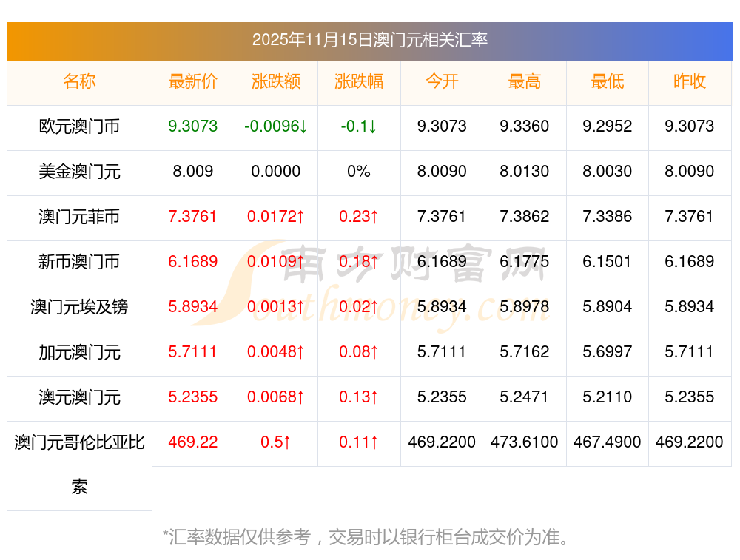Click the 加元澳门元 row name
Image resolution: width=740 pixels, height=560 pixels.
(x=79, y=352)
